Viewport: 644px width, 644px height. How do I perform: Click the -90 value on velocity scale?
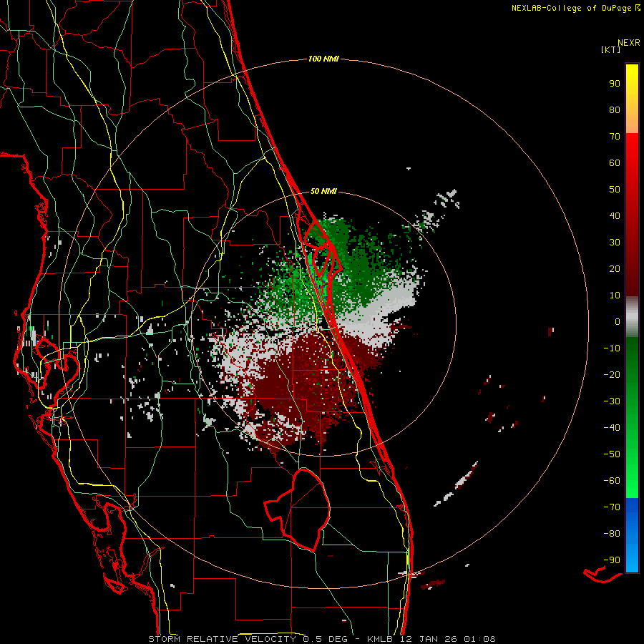pos(612,560)
